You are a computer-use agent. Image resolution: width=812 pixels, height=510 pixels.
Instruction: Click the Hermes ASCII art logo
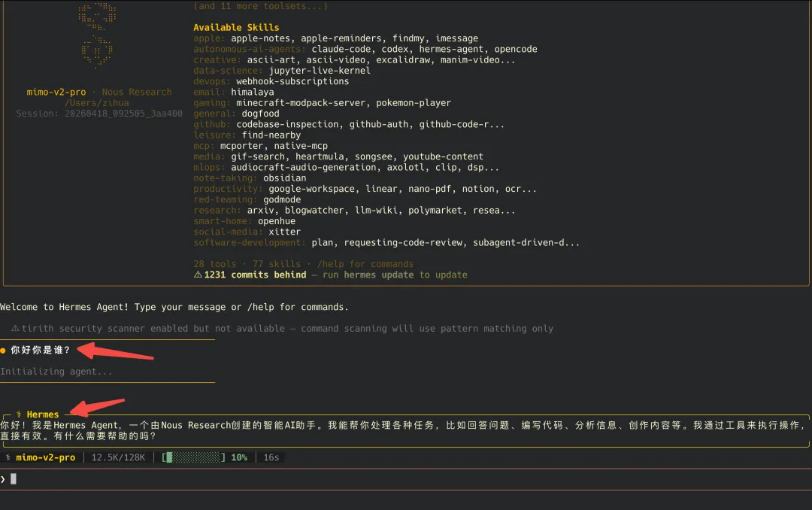coord(97,35)
